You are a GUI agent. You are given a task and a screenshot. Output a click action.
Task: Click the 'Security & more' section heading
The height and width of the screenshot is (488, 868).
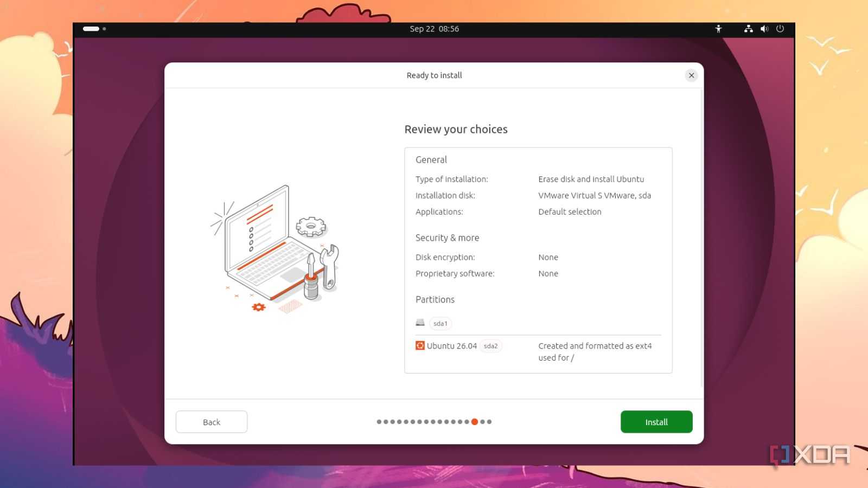point(448,237)
